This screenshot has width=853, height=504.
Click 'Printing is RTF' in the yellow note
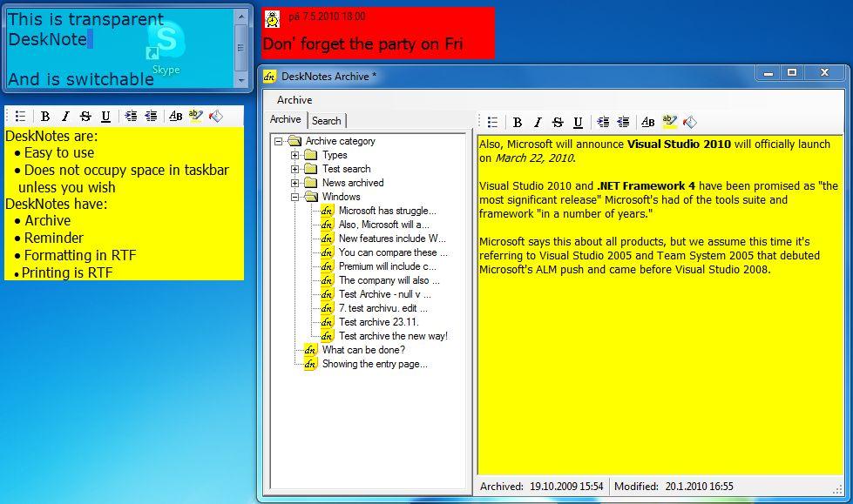pyautogui.click(x=67, y=273)
